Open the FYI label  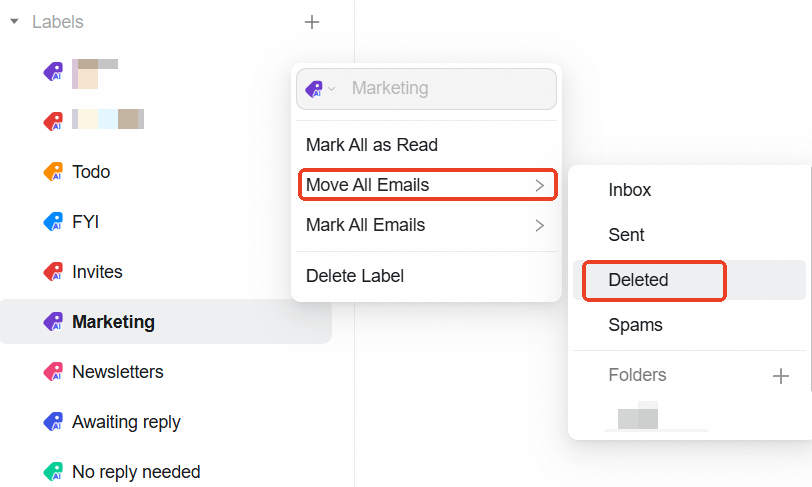coord(85,222)
